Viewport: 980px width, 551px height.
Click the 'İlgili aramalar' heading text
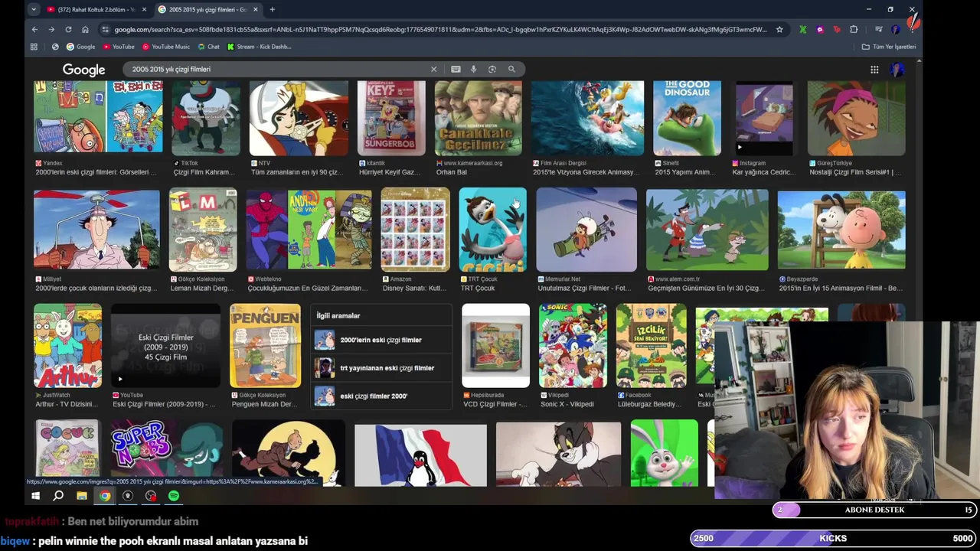coord(338,315)
